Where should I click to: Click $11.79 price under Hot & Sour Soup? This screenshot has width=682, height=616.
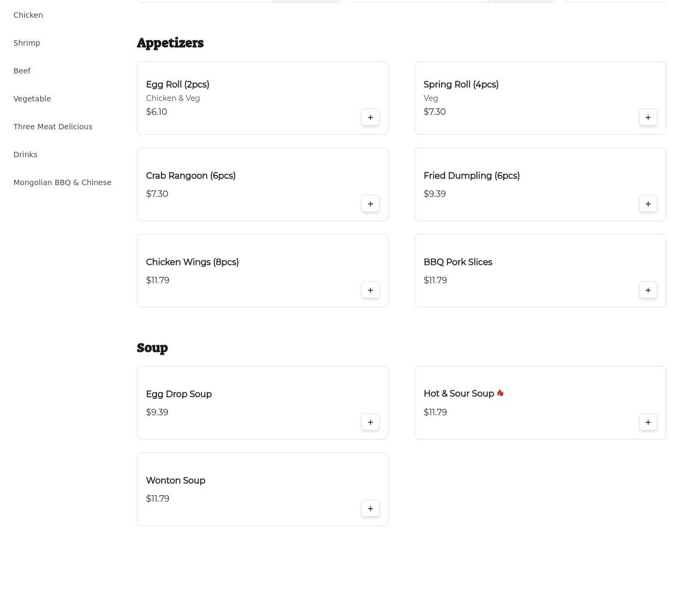pyautogui.click(x=436, y=412)
